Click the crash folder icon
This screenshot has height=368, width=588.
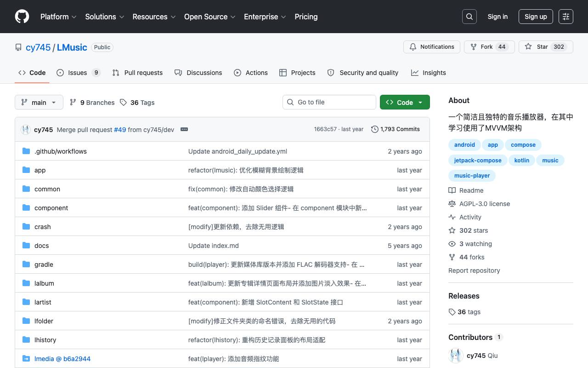pyautogui.click(x=26, y=226)
